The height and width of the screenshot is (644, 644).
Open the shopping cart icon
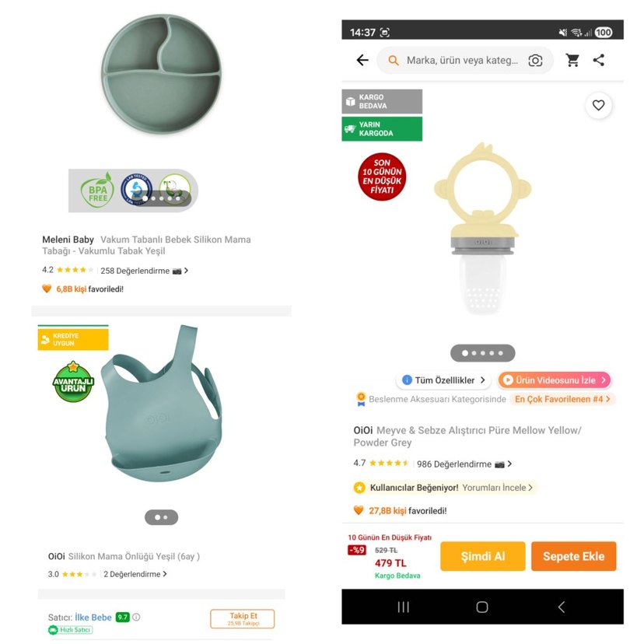coord(572,61)
